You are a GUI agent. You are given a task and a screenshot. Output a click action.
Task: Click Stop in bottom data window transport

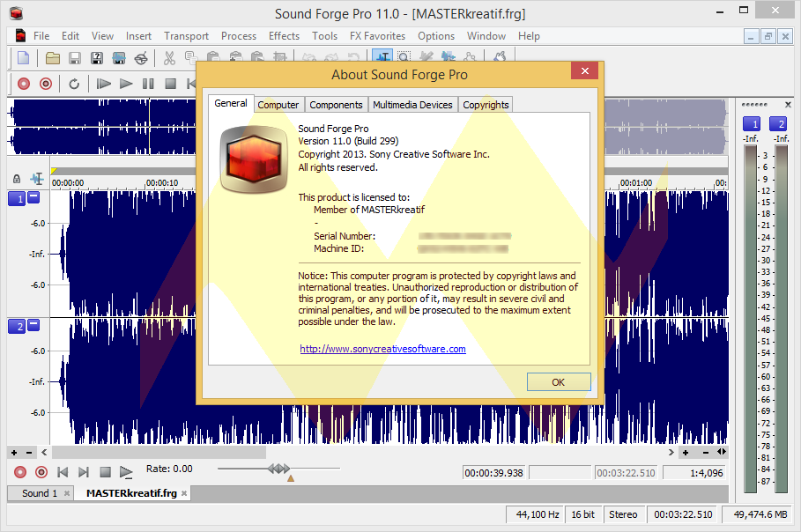[105, 472]
